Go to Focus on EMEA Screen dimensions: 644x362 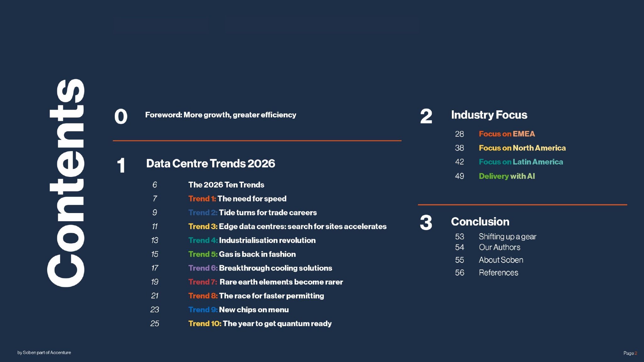[507, 134]
